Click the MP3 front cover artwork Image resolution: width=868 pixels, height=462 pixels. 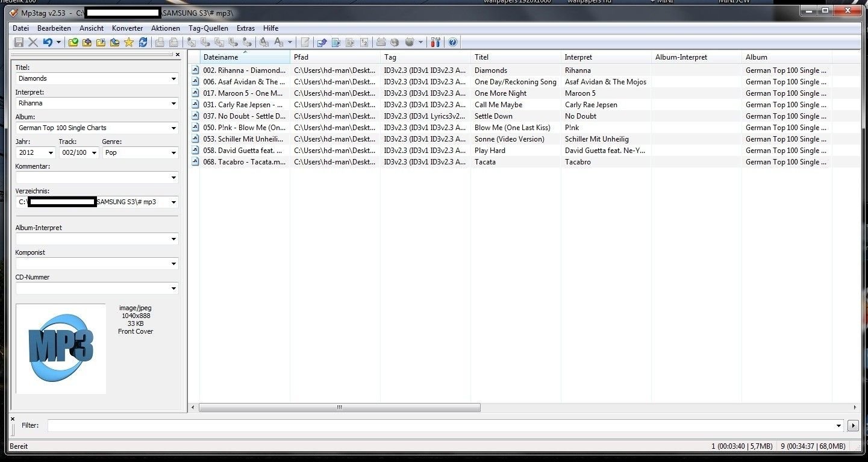(x=61, y=349)
